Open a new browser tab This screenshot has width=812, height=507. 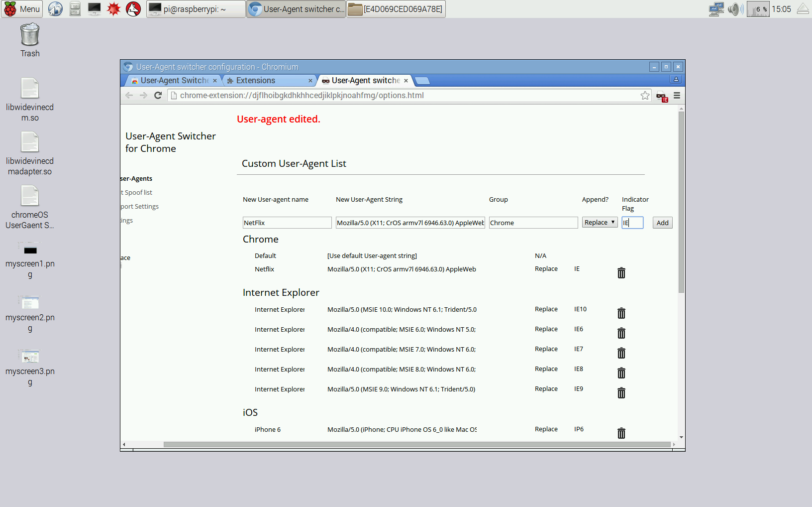(x=422, y=81)
